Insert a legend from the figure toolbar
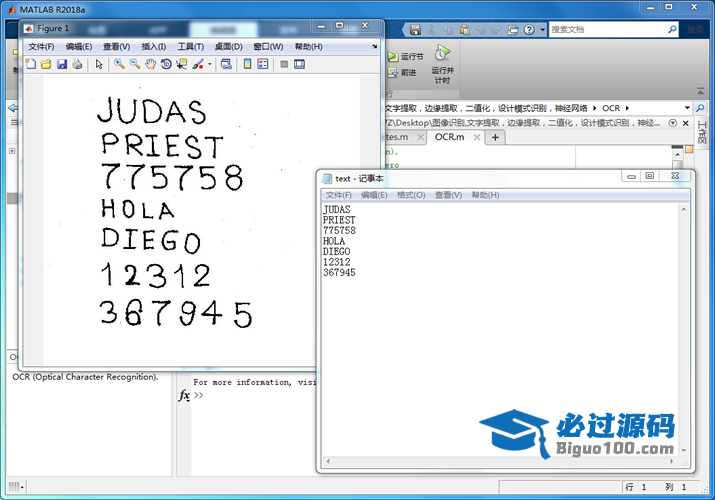Screen dimensions: 715x500 point(263,64)
